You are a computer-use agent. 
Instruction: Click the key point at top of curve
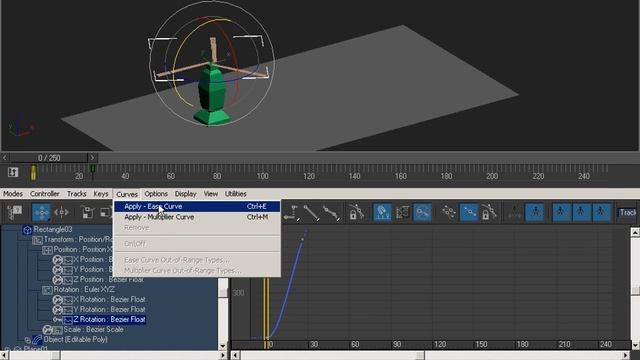click(302, 240)
